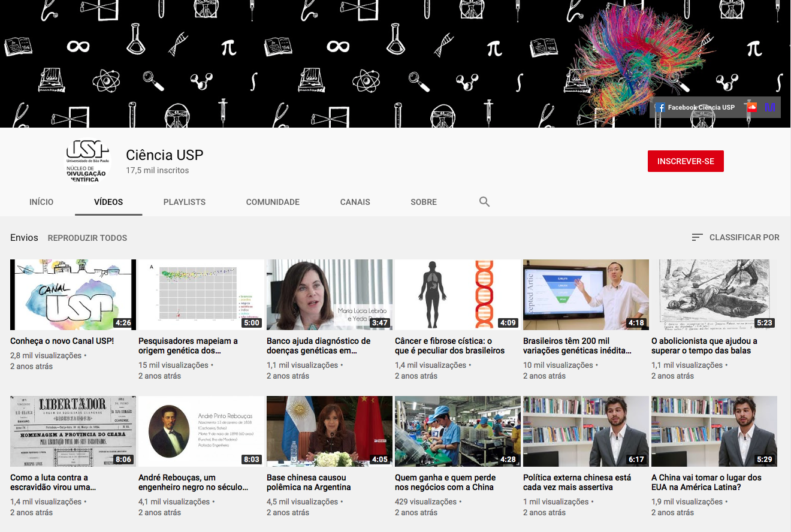Select the Vídeos tab
The width and height of the screenshot is (791, 532).
pyautogui.click(x=108, y=202)
